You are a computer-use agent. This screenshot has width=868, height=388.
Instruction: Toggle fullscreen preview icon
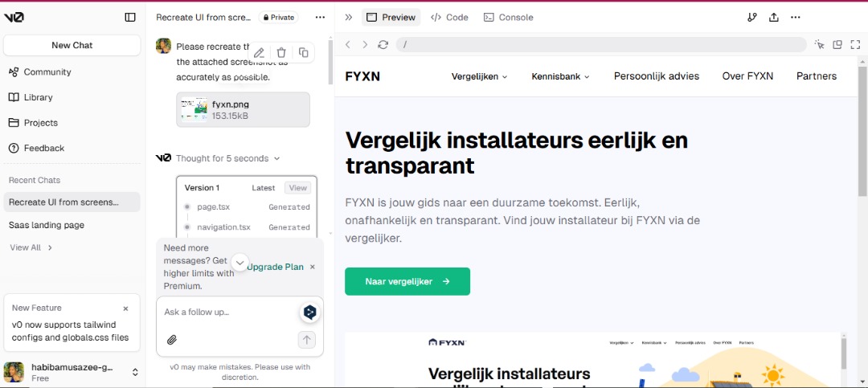coord(854,44)
